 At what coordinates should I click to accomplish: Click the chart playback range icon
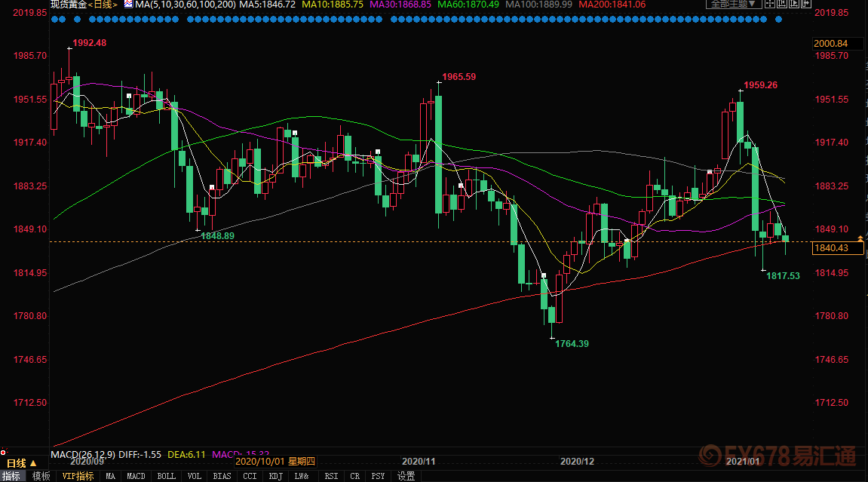click(x=794, y=3)
